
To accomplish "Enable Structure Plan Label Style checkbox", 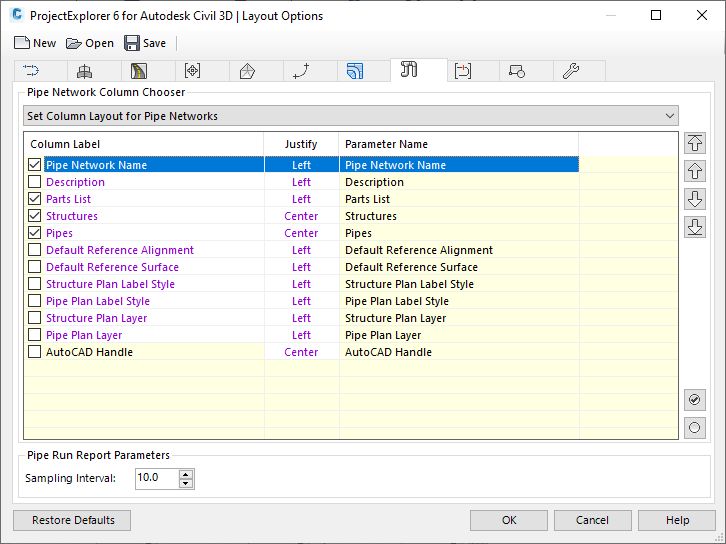I will point(34,284).
